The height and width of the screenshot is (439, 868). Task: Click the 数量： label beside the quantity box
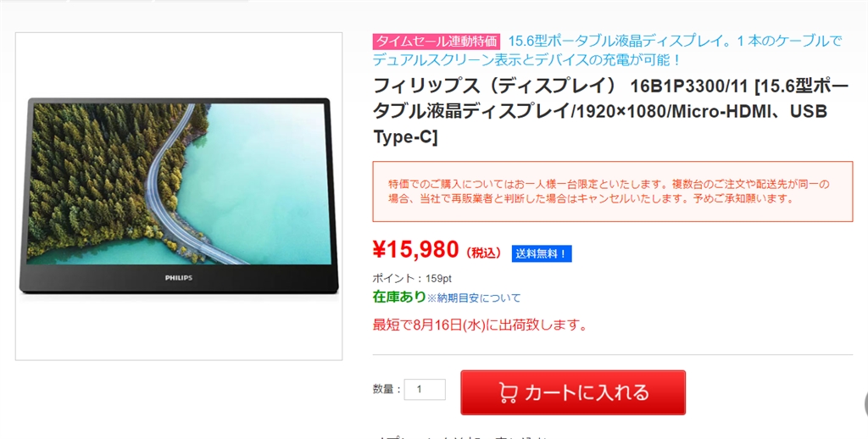(x=387, y=389)
